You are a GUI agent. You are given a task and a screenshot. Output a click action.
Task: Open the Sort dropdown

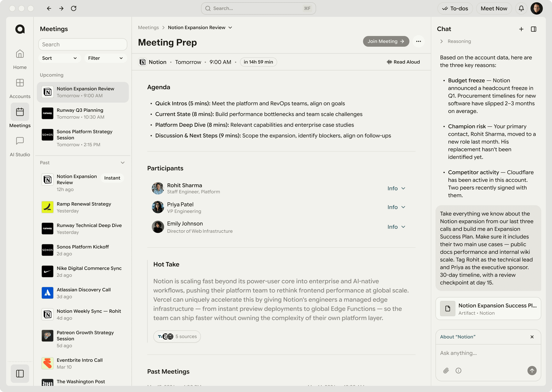click(59, 58)
